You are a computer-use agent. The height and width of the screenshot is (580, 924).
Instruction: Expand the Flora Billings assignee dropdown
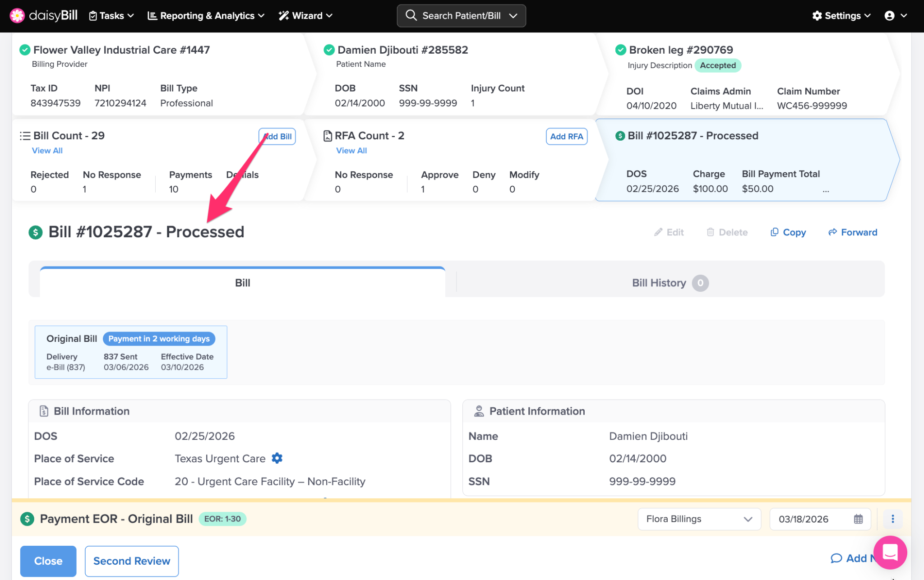(x=699, y=519)
